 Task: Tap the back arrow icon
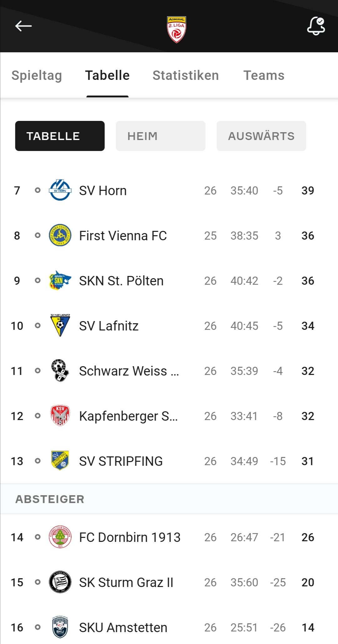point(23,26)
